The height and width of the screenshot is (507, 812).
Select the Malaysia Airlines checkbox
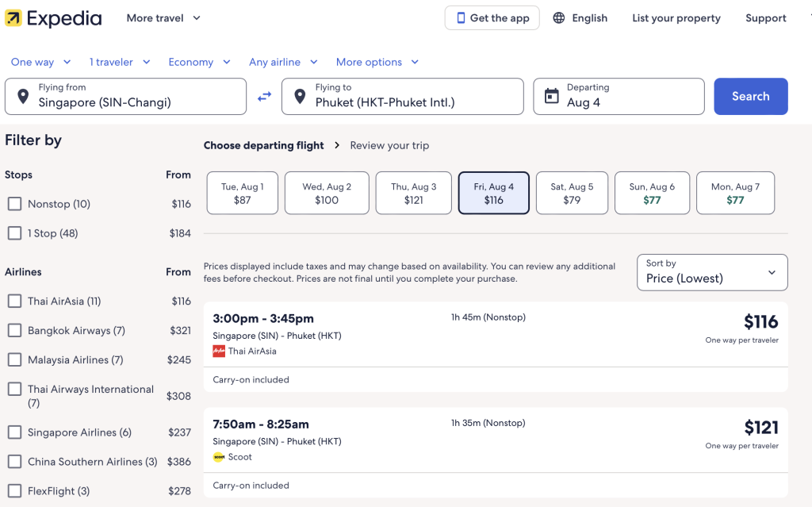14,359
